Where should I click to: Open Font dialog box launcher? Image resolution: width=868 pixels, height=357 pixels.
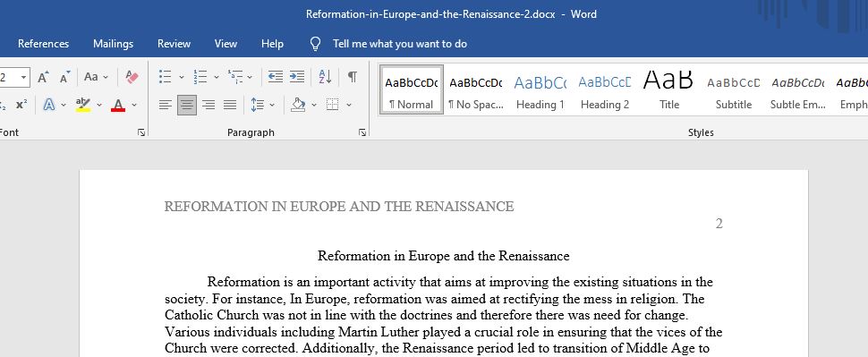coord(141,132)
